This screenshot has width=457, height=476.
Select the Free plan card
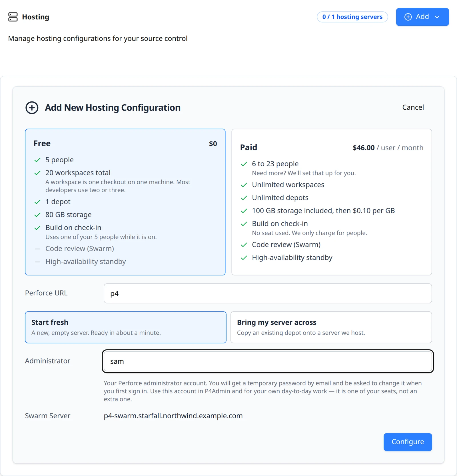pyautogui.click(x=125, y=202)
